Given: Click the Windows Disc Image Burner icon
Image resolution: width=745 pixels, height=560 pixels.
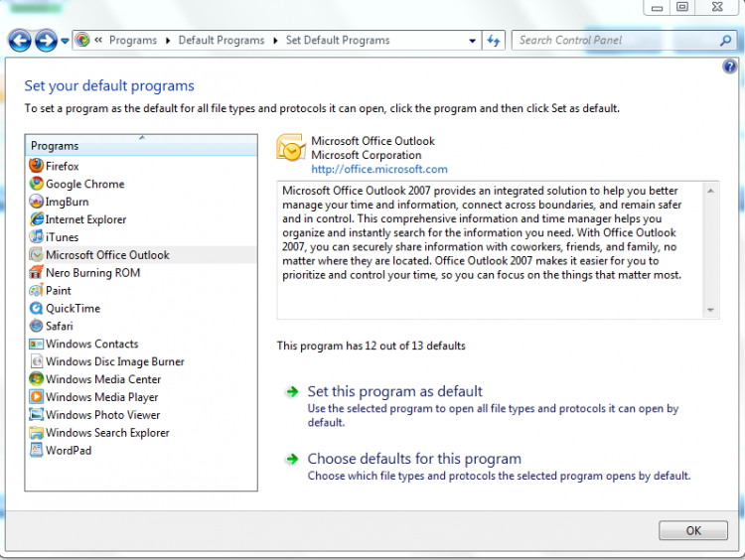Looking at the screenshot, I should pos(36,361).
